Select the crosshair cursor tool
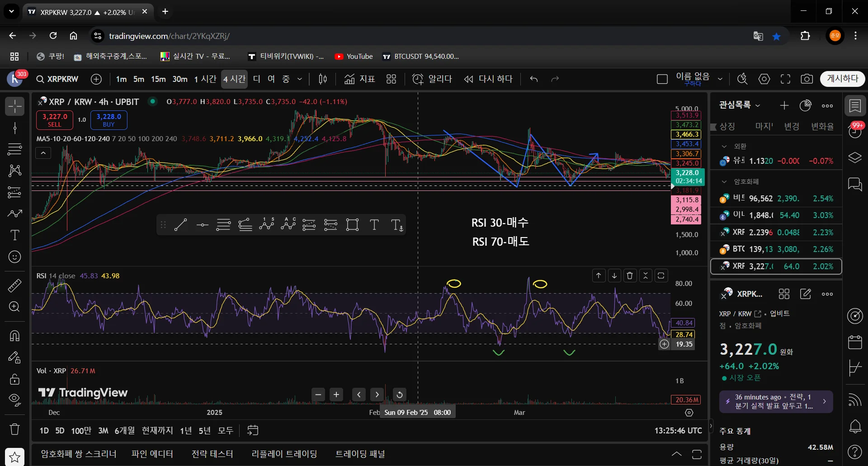 click(x=15, y=106)
